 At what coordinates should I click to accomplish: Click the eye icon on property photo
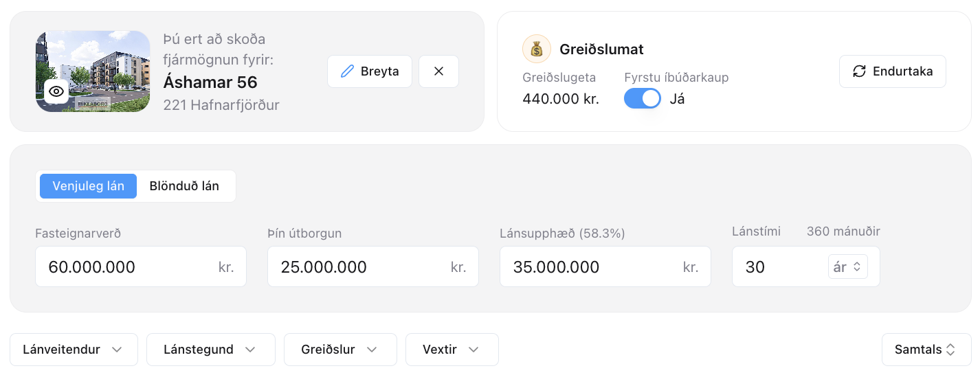56,91
